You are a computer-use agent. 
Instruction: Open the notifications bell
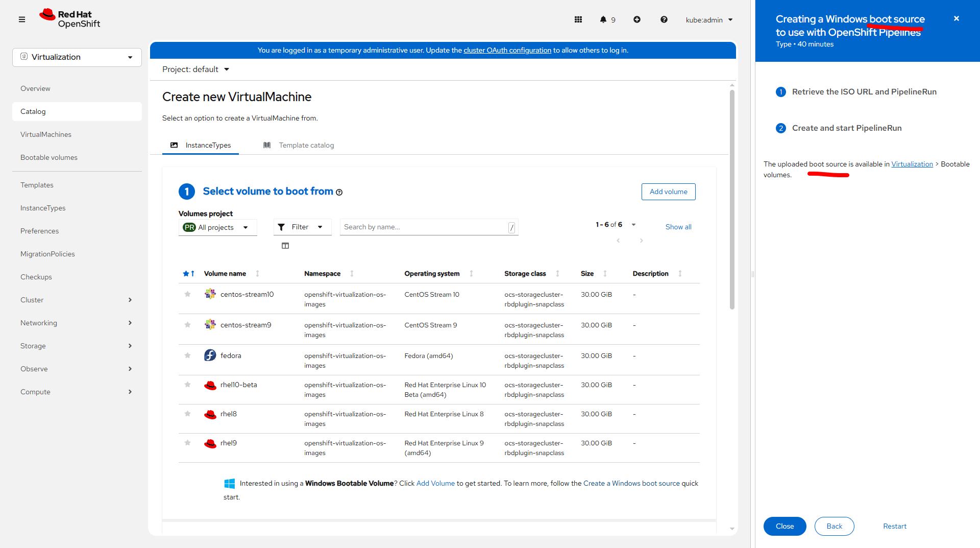[x=603, y=19]
